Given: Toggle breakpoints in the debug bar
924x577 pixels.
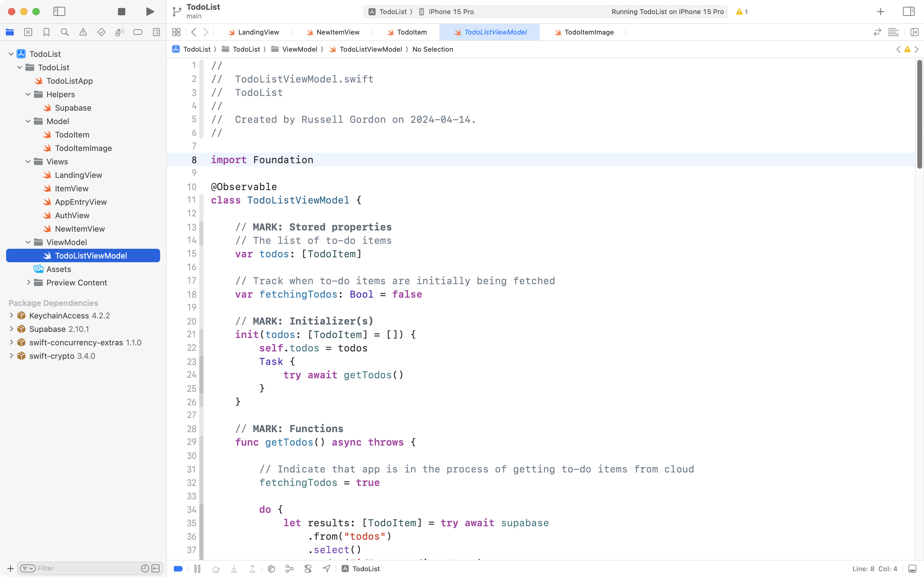Looking at the screenshot, I should point(178,568).
